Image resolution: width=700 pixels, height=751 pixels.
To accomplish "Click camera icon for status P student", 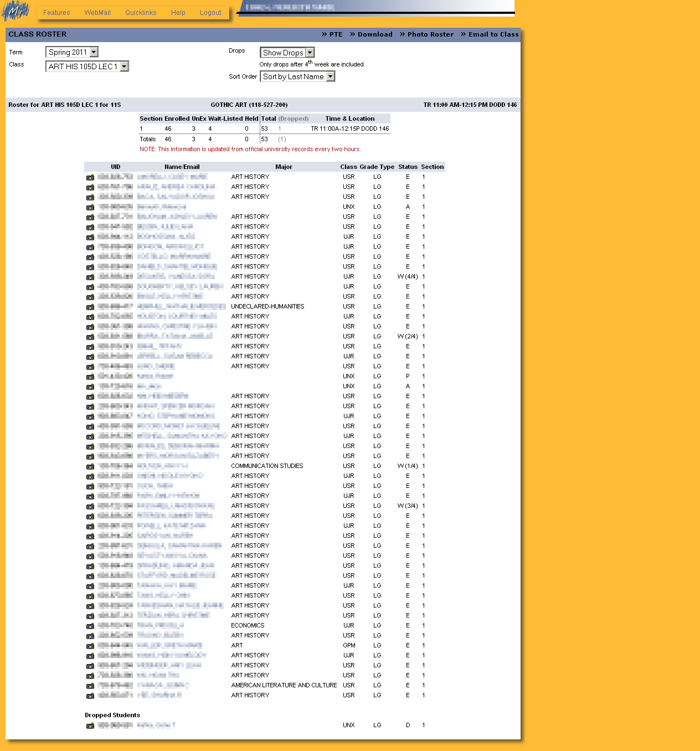I will click(90, 377).
